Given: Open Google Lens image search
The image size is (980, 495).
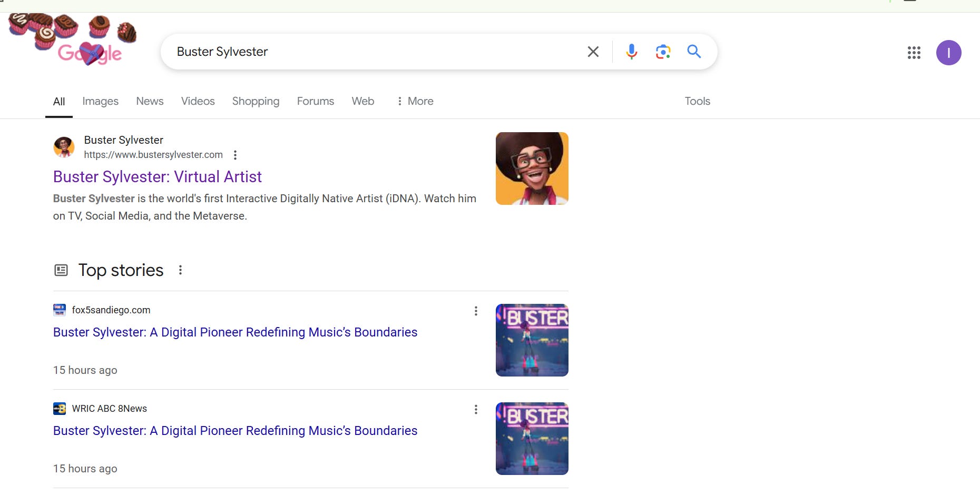Looking at the screenshot, I should (663, 52).
